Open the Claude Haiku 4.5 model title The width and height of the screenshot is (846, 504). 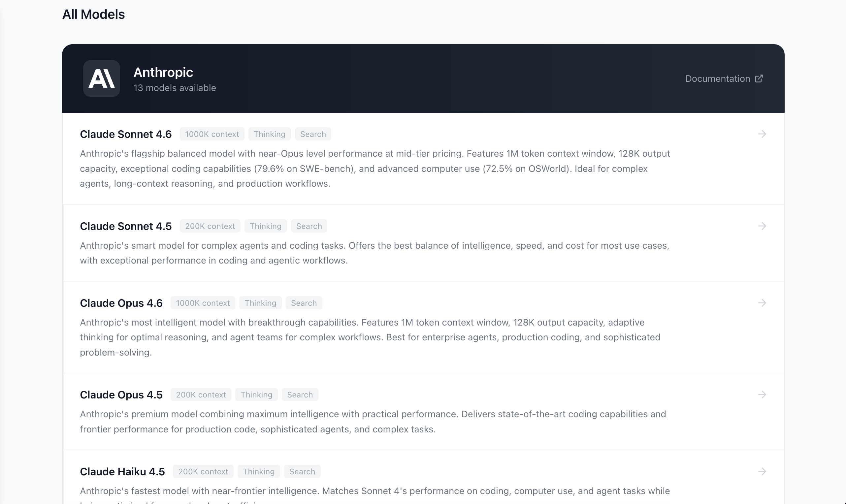click(x=122, y=471)
